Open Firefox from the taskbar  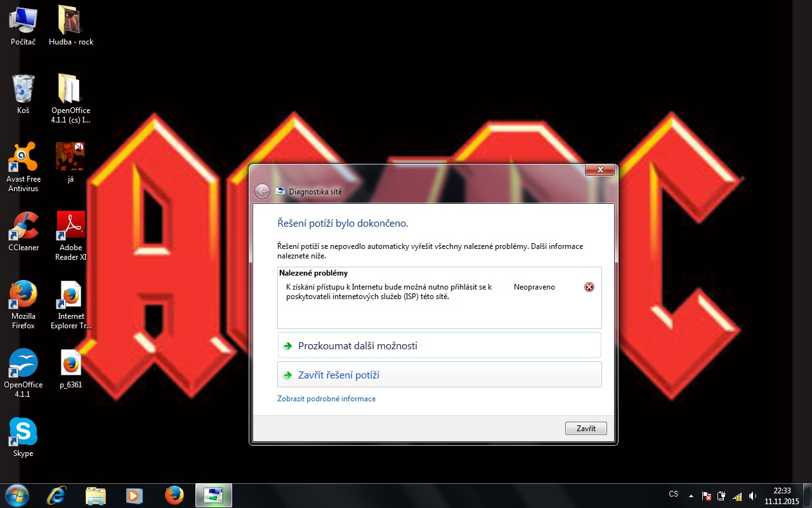[174, 495]
